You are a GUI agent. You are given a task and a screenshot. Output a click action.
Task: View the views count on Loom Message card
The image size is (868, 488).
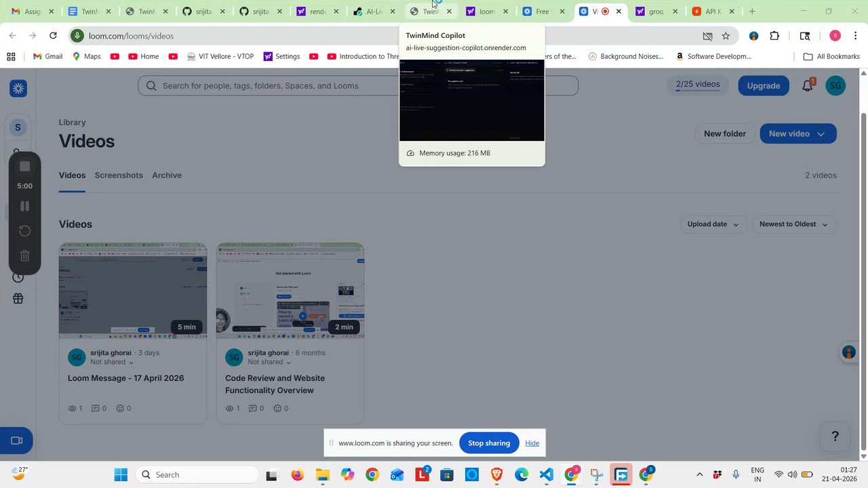pyautogui.click(x=75, y=409)
